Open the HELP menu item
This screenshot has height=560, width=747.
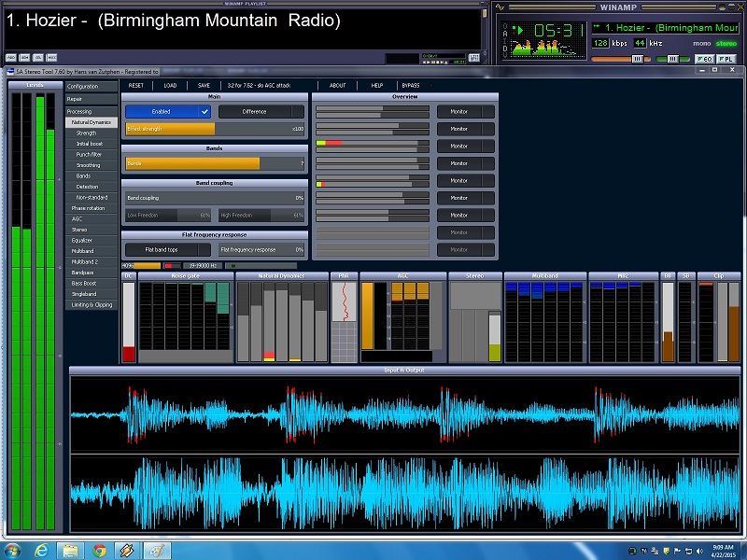pyautogui.click(x=377, y=86)
